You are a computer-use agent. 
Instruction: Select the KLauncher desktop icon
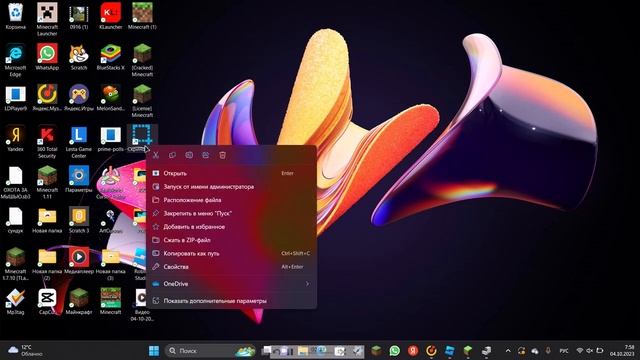click(111, 16)
